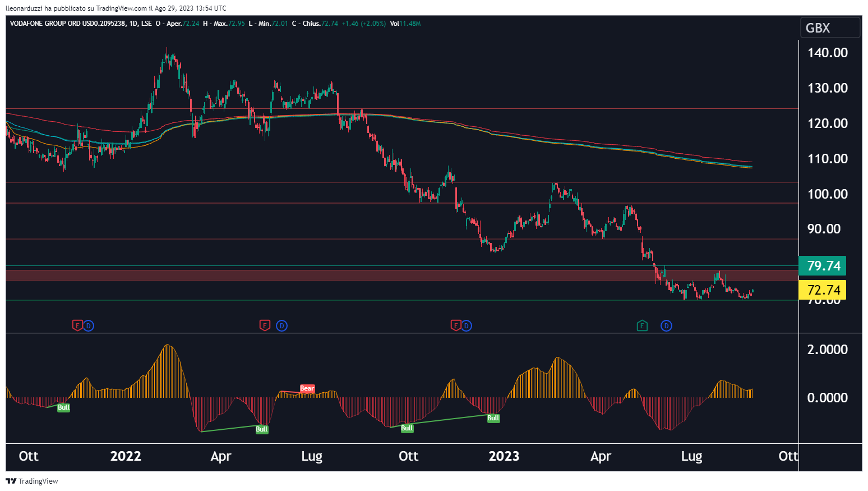This screenshot has width=868, height=491.
Task: Open the GBX currency selector
Action: (830, 27)
